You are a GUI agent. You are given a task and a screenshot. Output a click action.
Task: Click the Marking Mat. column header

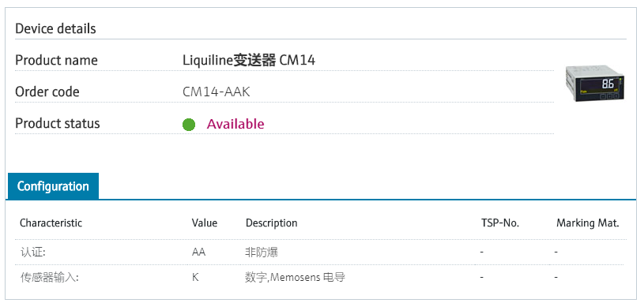588,223
